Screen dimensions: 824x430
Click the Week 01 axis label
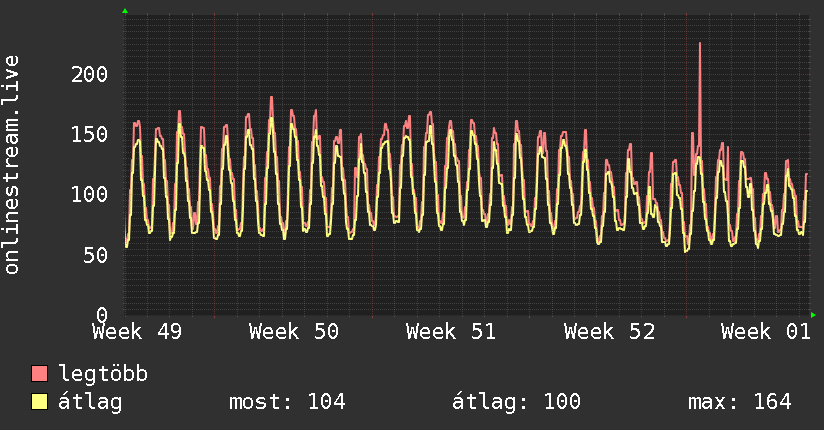[766, 332]
